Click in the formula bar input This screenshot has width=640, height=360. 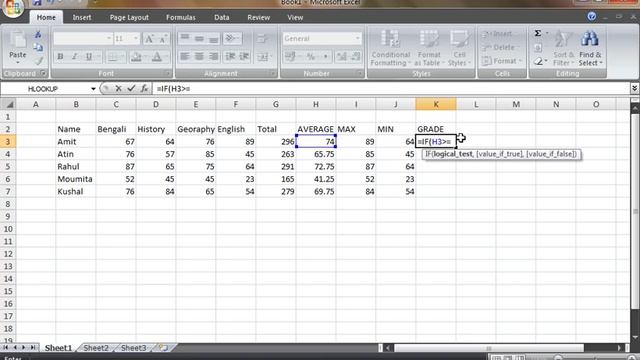392,89
